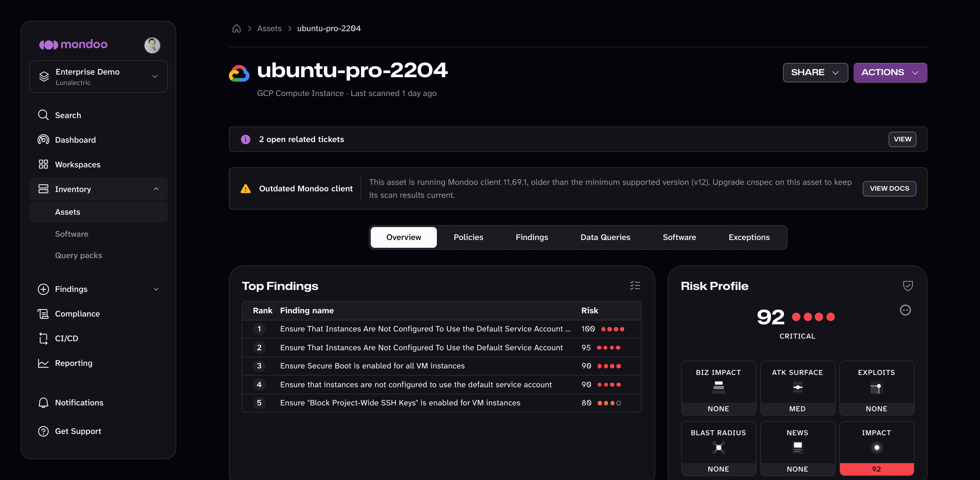Switch to the Software tab
Screen dimensions: 980x480
pos(680,237)
